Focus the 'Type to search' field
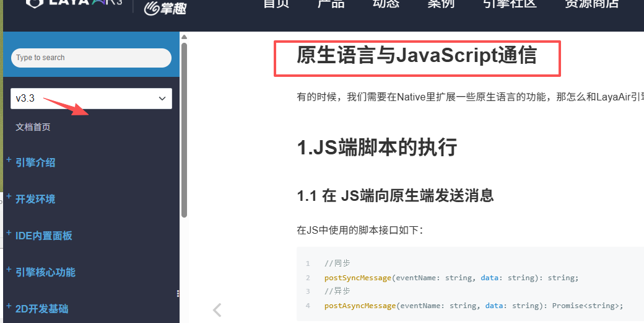Viewport: 644px width, 323px height. click(x=91, y=58)
